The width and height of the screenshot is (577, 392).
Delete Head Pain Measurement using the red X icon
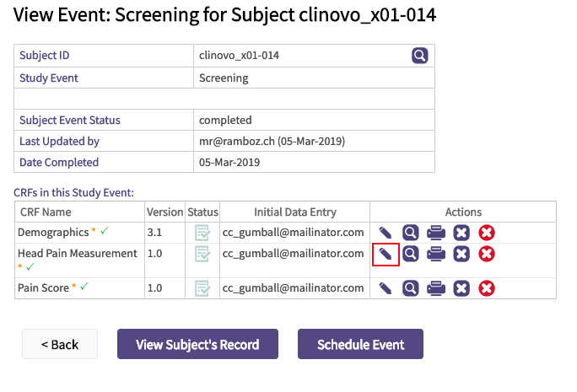(x=487, y=253)
